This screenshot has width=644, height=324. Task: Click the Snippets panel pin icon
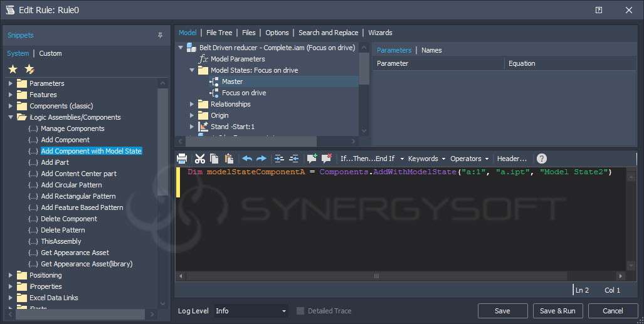(160, 35)
